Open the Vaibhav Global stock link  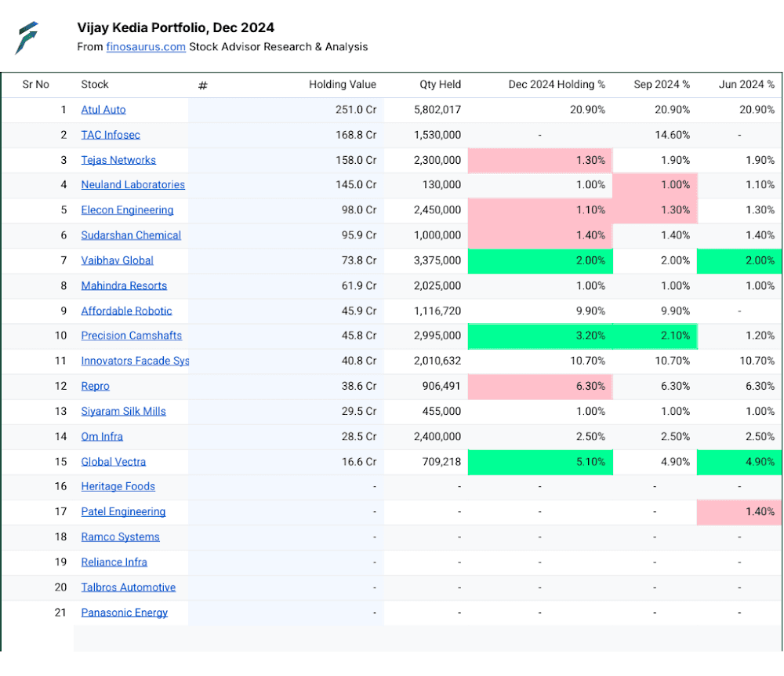(117, 260)
